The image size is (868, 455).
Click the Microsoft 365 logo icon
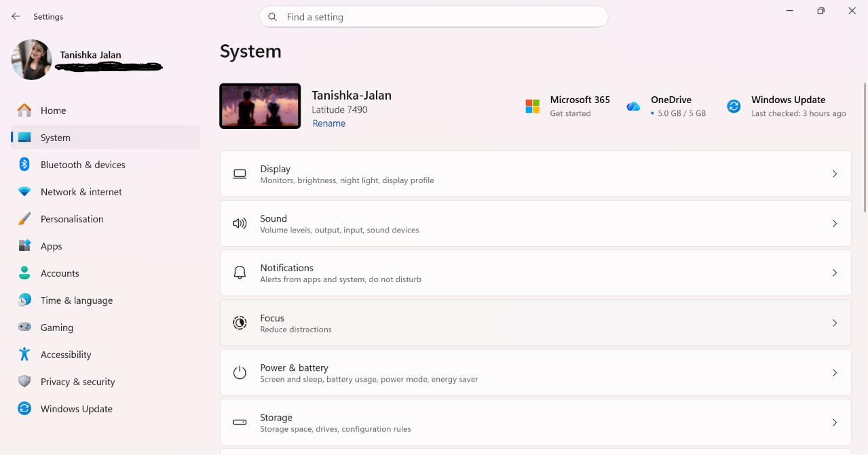coord(533,106)
